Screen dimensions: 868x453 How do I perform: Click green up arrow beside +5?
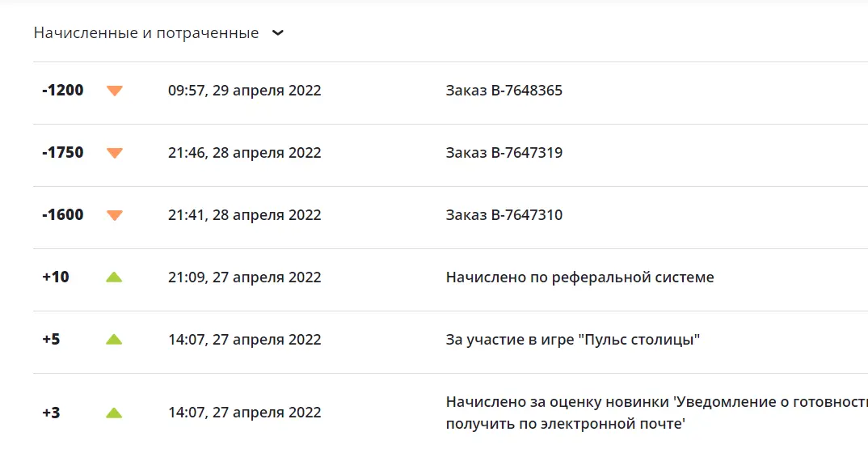(114, 339)
